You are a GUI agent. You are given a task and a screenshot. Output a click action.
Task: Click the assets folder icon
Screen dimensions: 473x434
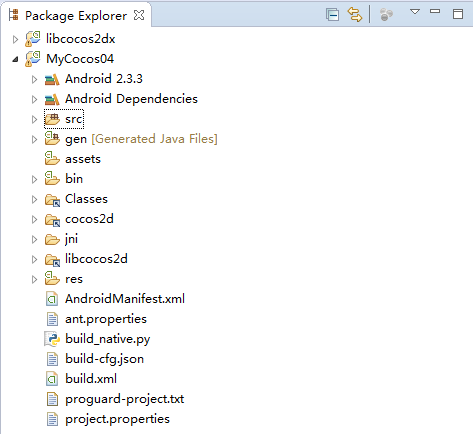point(52,158)
